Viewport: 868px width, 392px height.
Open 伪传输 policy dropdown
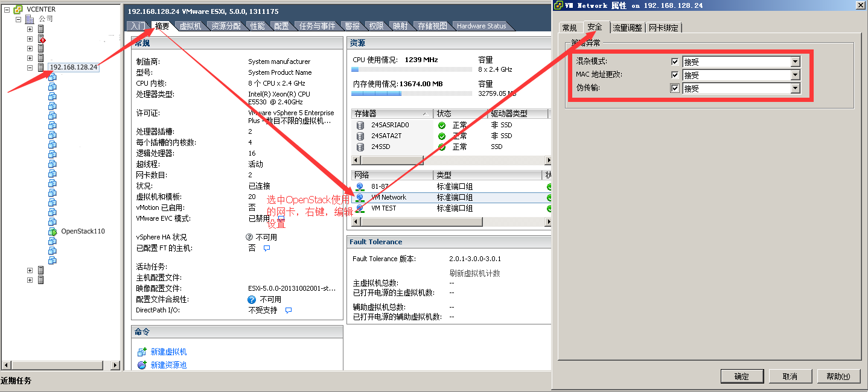click(x=795, y=88)
